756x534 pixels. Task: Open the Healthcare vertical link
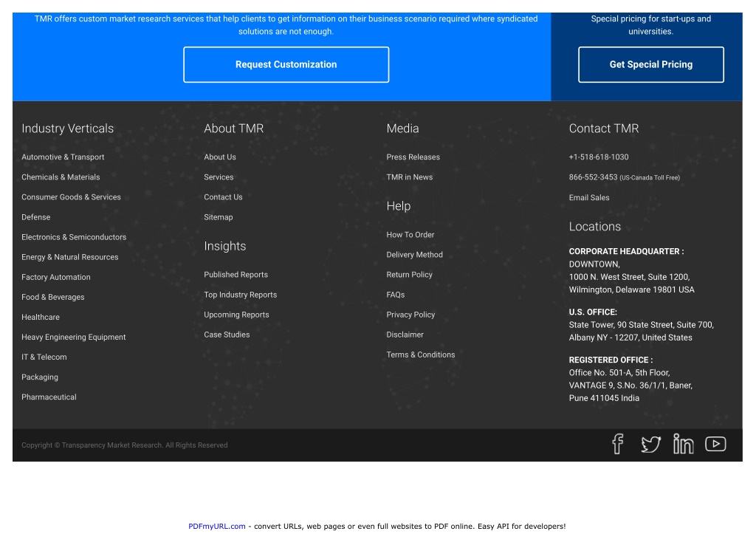click(41, 317)
